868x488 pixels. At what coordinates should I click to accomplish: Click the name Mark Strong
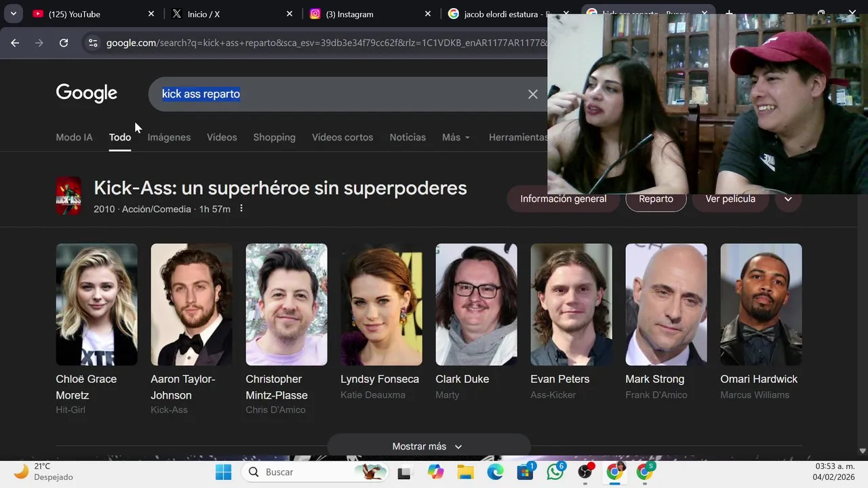pyautogui.click(x=655, y=379)
